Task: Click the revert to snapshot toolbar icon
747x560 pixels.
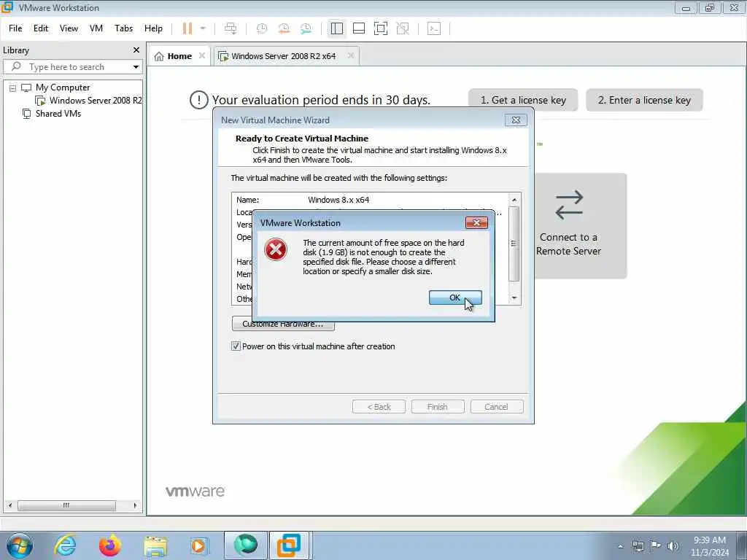Action: click(284, 28)
